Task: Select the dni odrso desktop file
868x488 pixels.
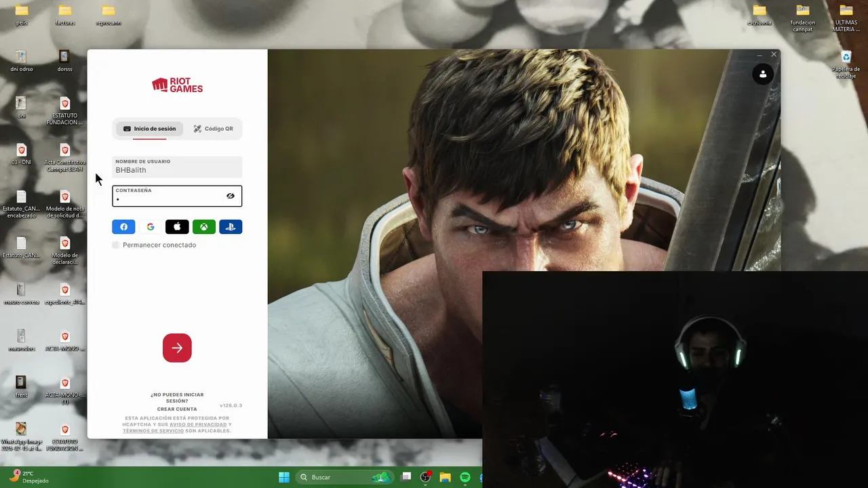Action: pyautogui.click(x=22, y=61)
